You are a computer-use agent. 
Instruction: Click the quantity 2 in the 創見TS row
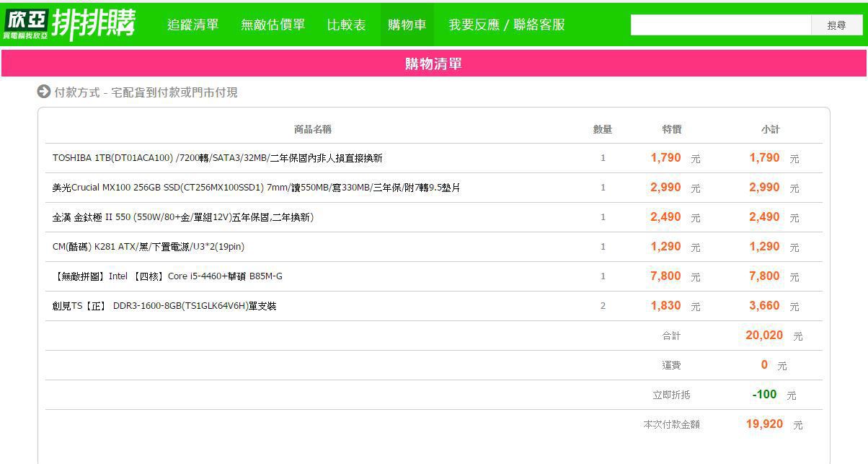tap(603, 306)
